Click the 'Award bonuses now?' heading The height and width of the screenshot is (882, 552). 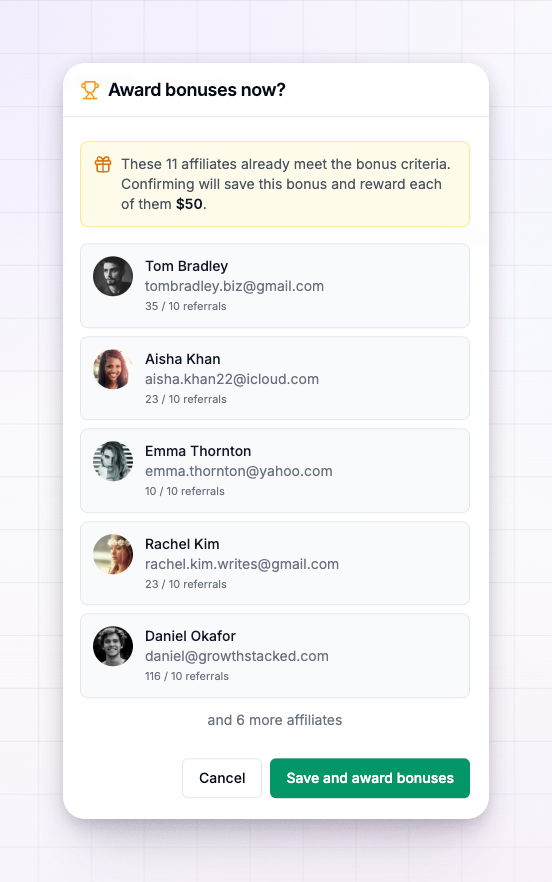click(x=197, y=90)
